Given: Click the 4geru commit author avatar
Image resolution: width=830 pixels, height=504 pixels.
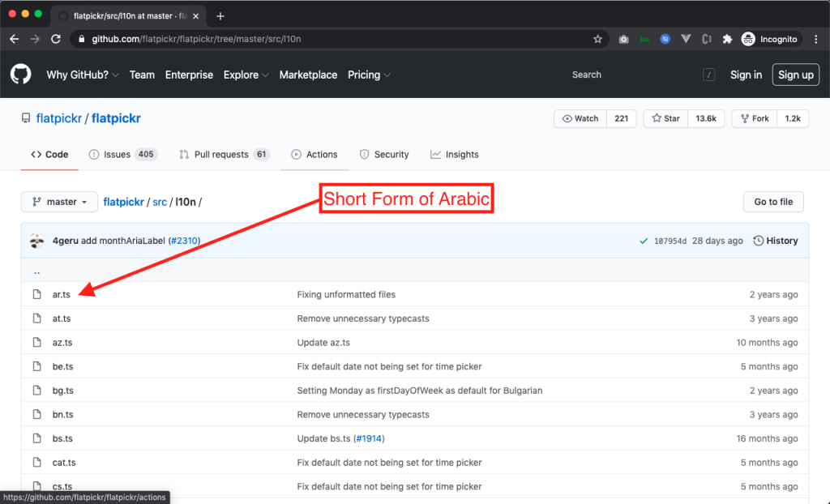Looking at the screenshot, I should tap(37, 241).
